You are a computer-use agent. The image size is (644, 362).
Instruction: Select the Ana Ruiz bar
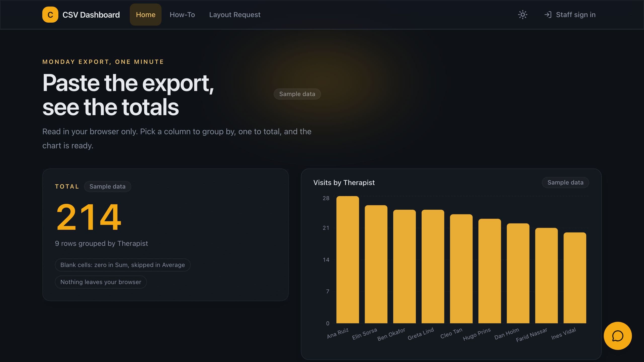tap(348, 259)
